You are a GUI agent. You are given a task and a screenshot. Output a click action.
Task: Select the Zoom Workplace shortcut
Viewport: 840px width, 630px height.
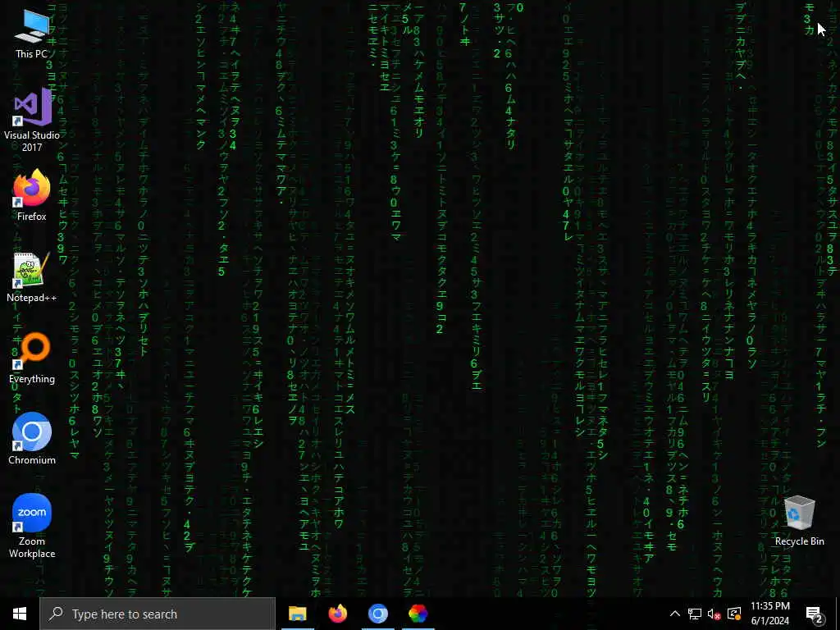(x=32, y=526)
